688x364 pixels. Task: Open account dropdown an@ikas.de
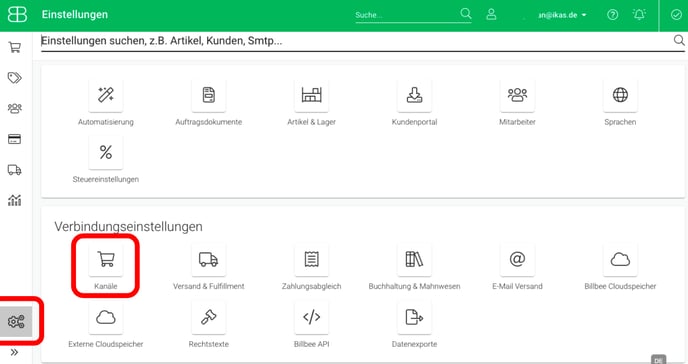[x=563, y=15]
